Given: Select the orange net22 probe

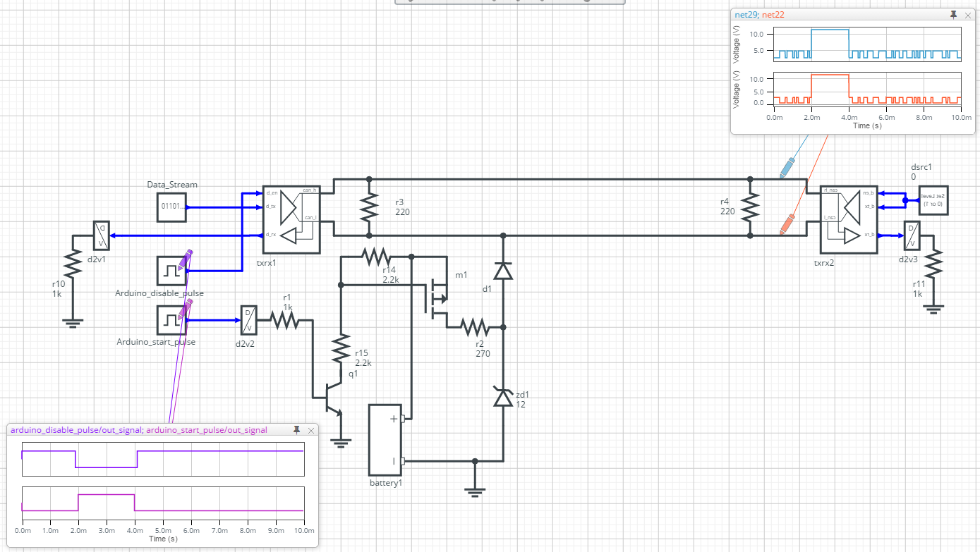Looking at the screenshot, I should click(786, 226).
